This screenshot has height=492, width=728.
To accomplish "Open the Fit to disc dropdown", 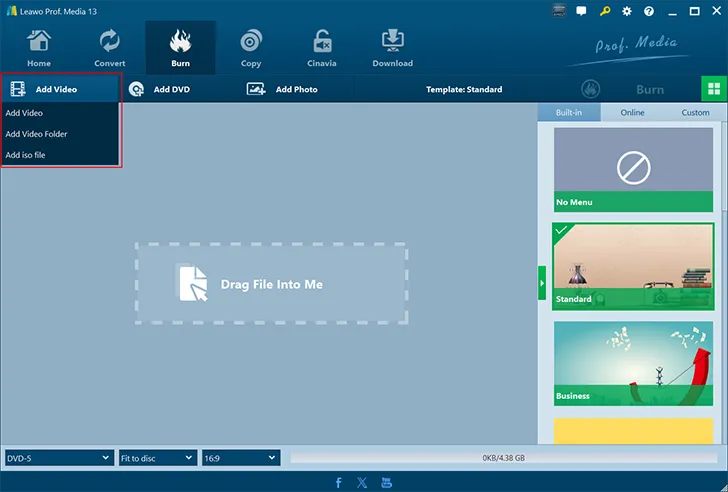I will tap(157, 458).
